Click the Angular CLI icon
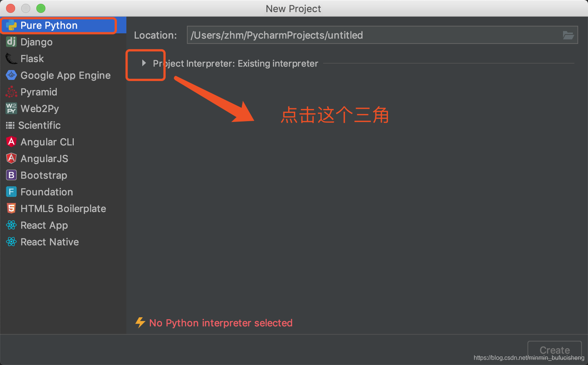The image size is (588, 365). pos(11,142)
